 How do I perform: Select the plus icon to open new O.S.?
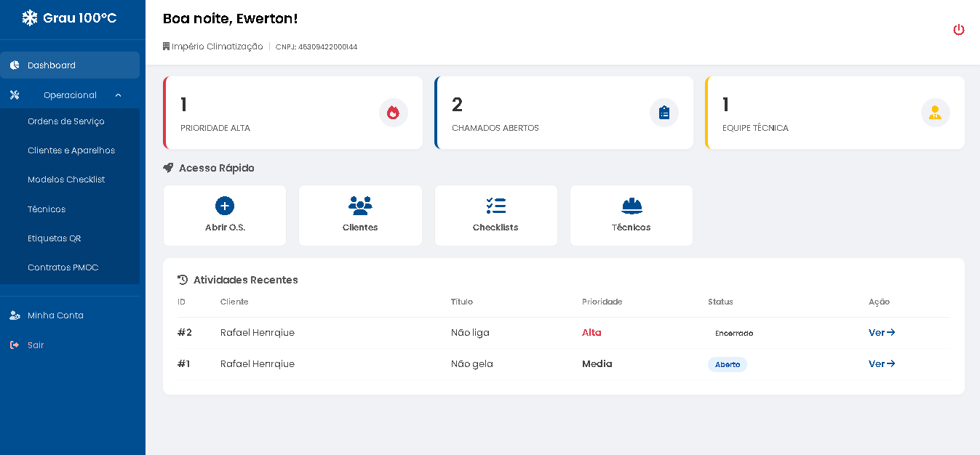coord(224,206)
